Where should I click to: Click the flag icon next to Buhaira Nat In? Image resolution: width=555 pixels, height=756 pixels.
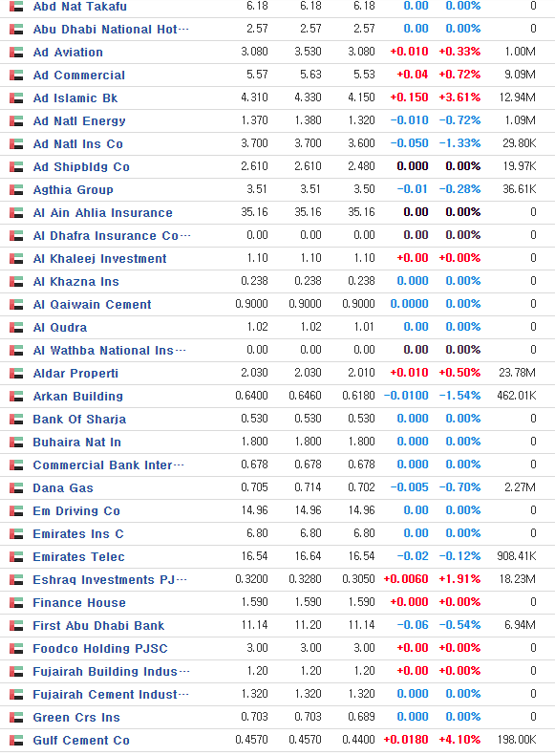click(x=16, y=443)
